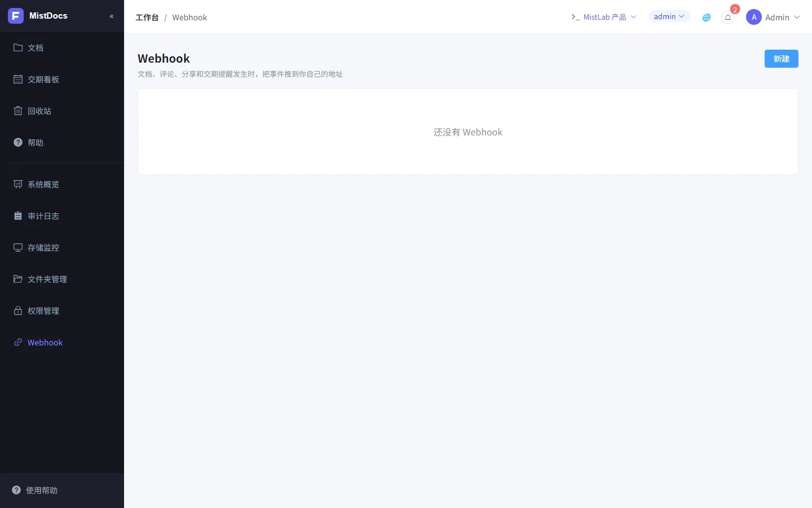Click the folder icon beside 文档
The width and height of the screenshot is (812, 508).
click(18, 47)
